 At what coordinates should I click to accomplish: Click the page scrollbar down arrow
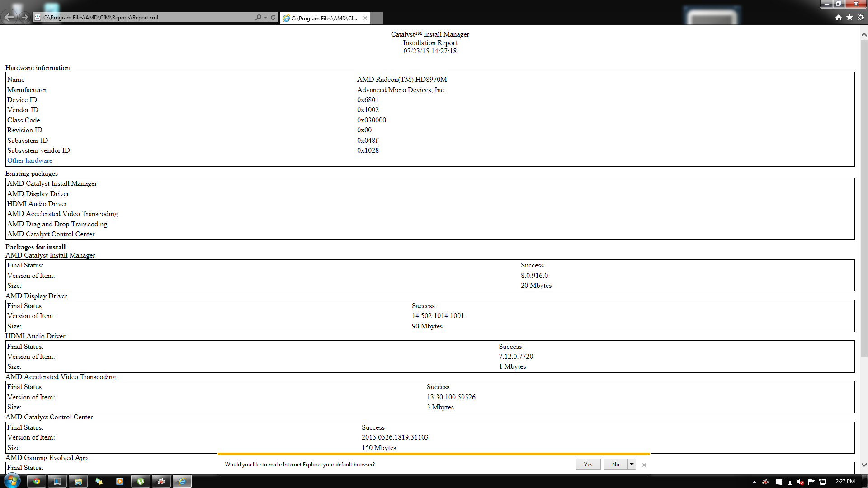864,465
